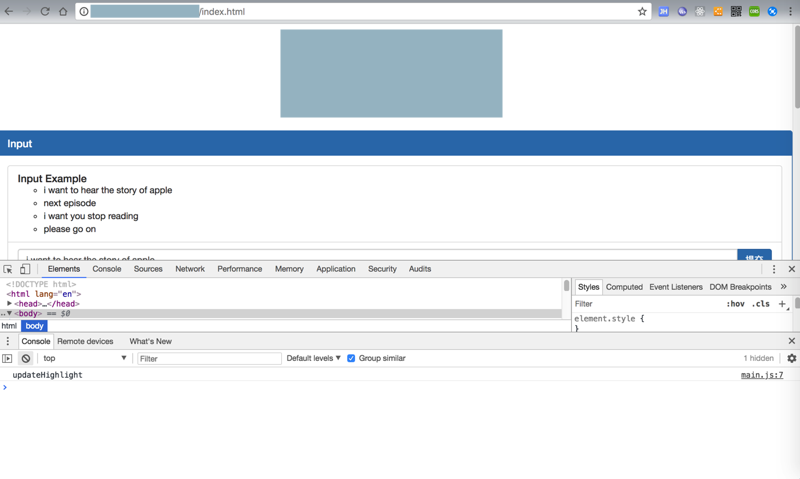Open the main.js:7 source link
The height and width of the screenshot is (479, 800).
(762, 375)
